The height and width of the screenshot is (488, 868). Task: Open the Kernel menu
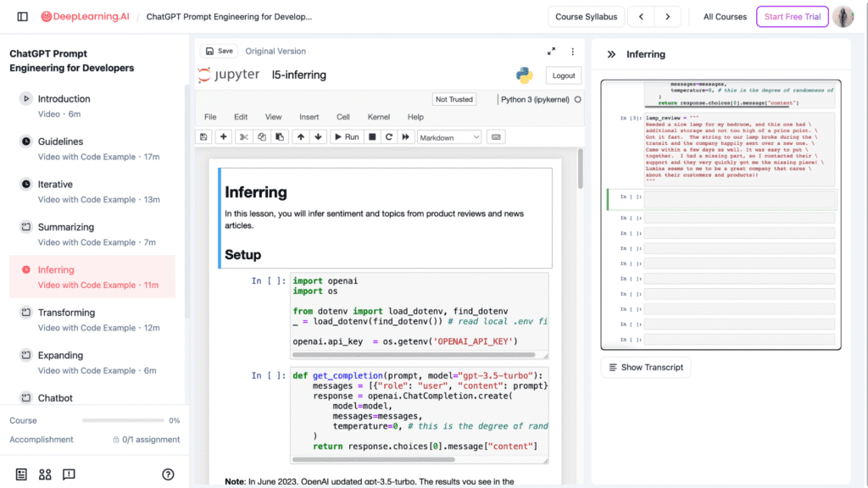click(379, 117)
